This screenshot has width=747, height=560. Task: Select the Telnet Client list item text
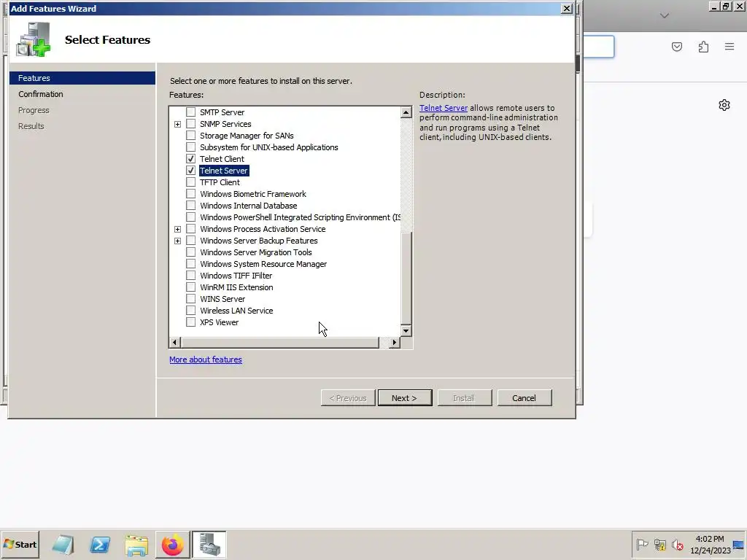[222, 159]
